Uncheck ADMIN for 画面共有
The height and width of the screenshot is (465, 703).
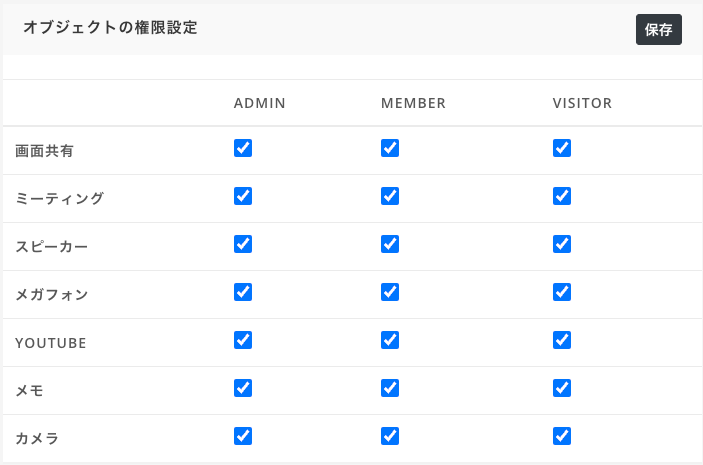(243, 148)
